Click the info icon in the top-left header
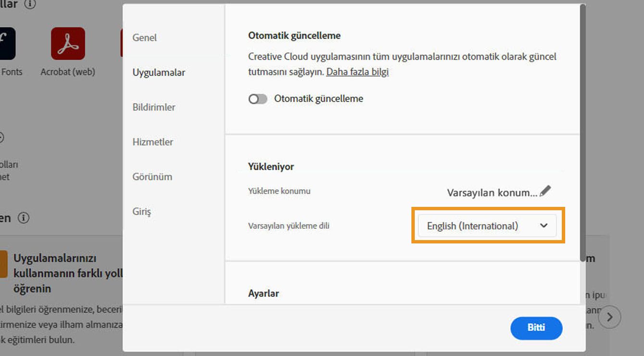Screen dimensions: 644x356 pyautogui.click(x=31, y=4)
